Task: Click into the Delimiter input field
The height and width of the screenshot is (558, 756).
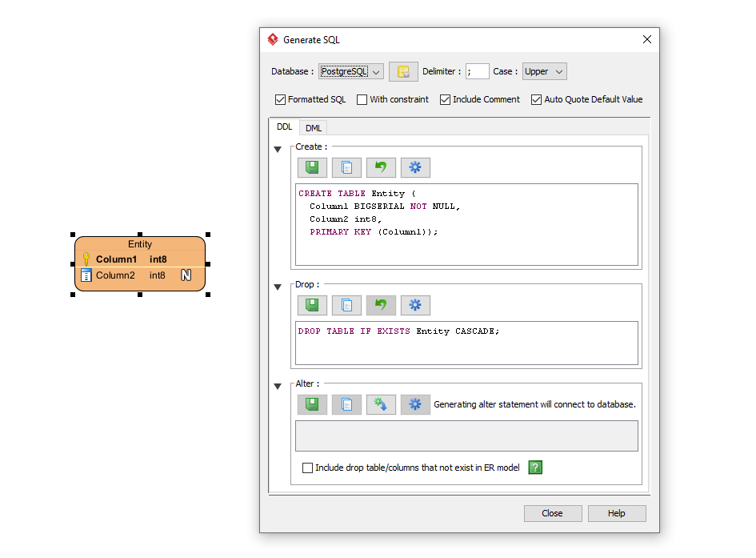Action: (x=477, y=71)
